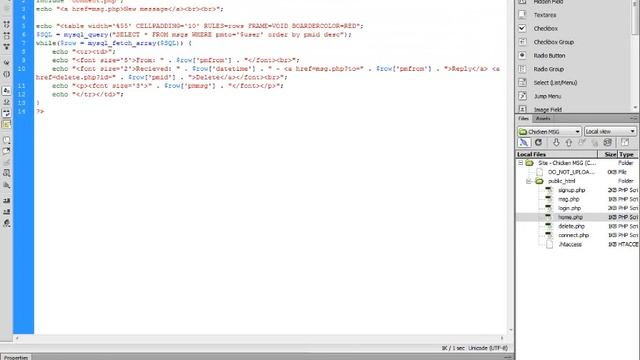Click Apply Comment coding icon
The image size is (640, 360).
click(x=7, y=140)
